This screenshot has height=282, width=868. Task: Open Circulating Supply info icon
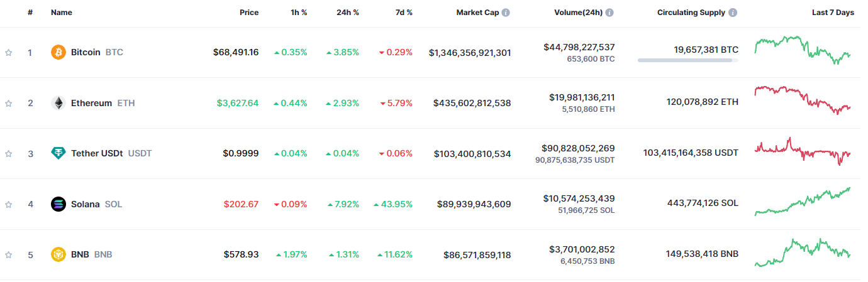tap(733, 13)
